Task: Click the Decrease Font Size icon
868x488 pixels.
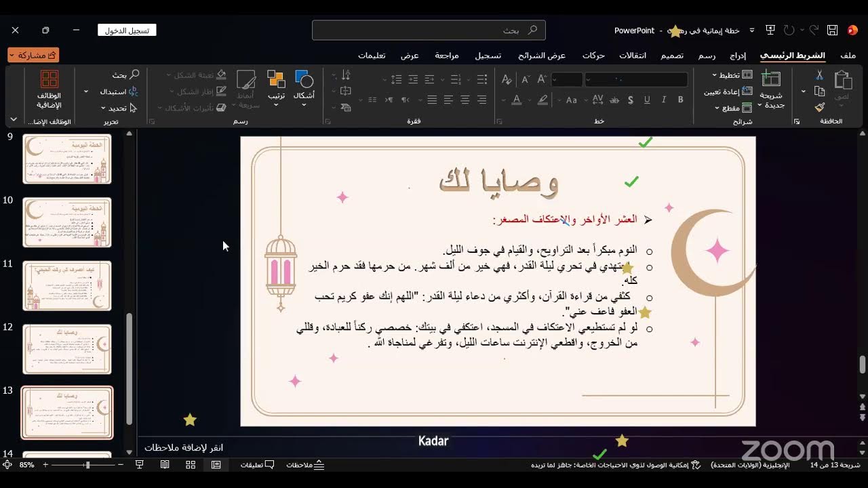Action: 526,79
